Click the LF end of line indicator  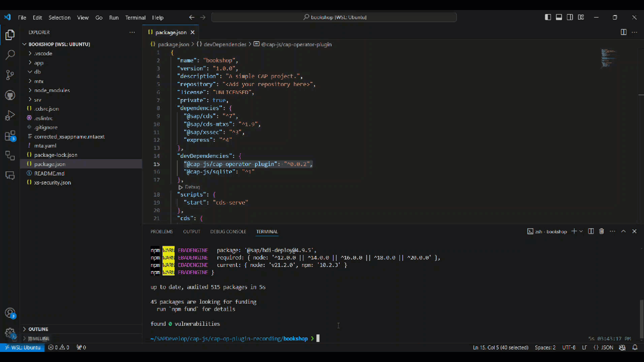[585, 347]
